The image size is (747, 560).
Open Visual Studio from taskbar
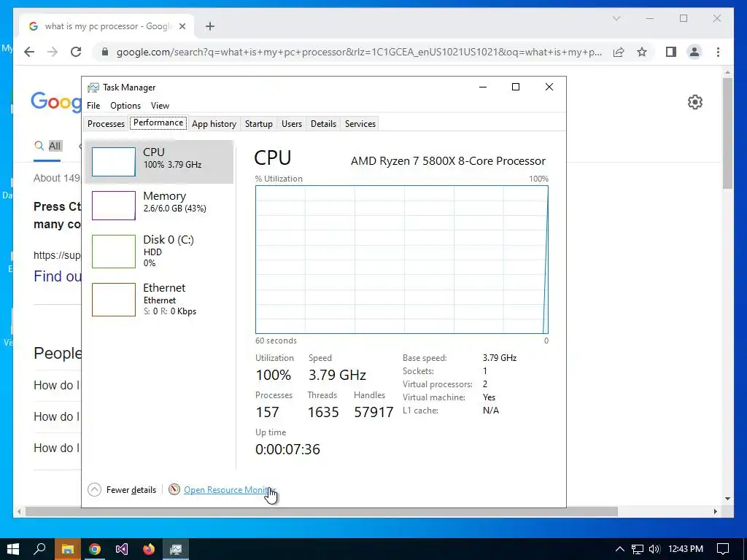click(x=122, y=549)
